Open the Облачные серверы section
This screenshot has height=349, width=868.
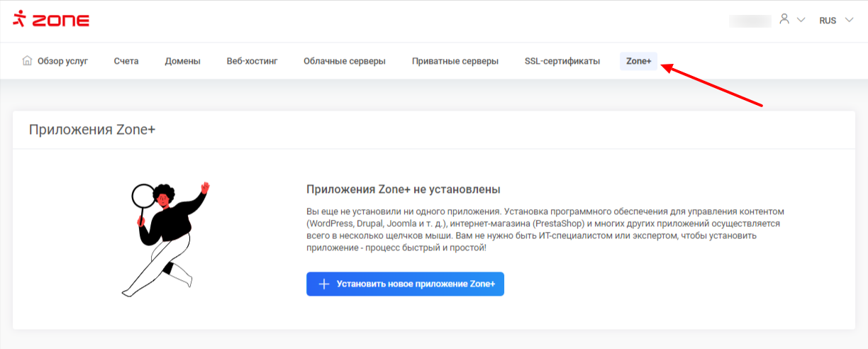(x=345, y=61)
